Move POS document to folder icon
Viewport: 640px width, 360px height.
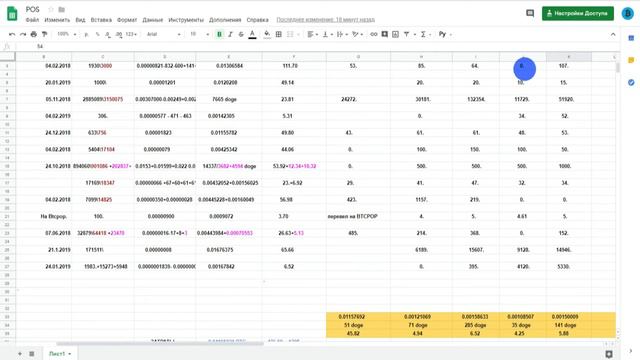click(x=62, y=9)
